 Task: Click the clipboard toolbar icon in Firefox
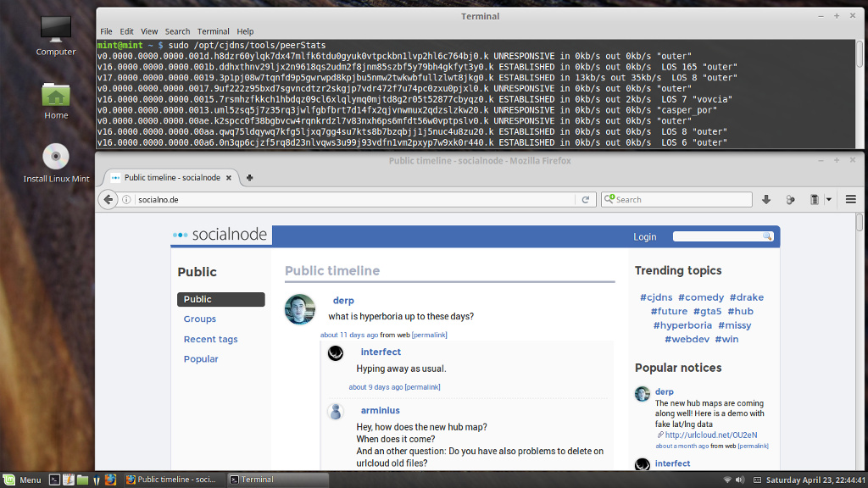tap(815, 200)
